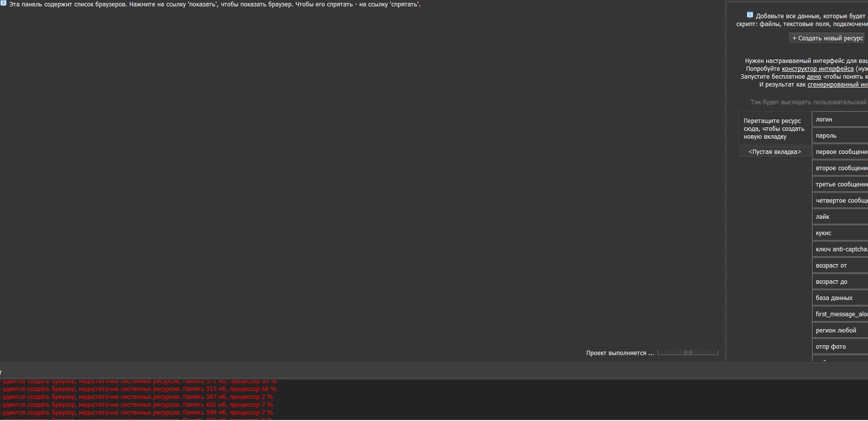Select the '<Пустая вкладка>' tab
868x421 pixels.
[x=775, y=152]
